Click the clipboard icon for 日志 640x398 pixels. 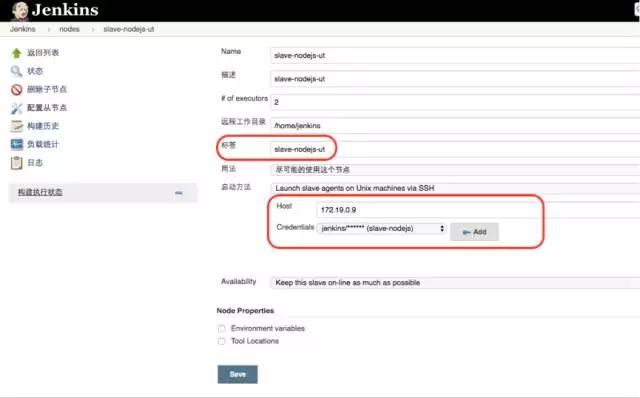16,163
